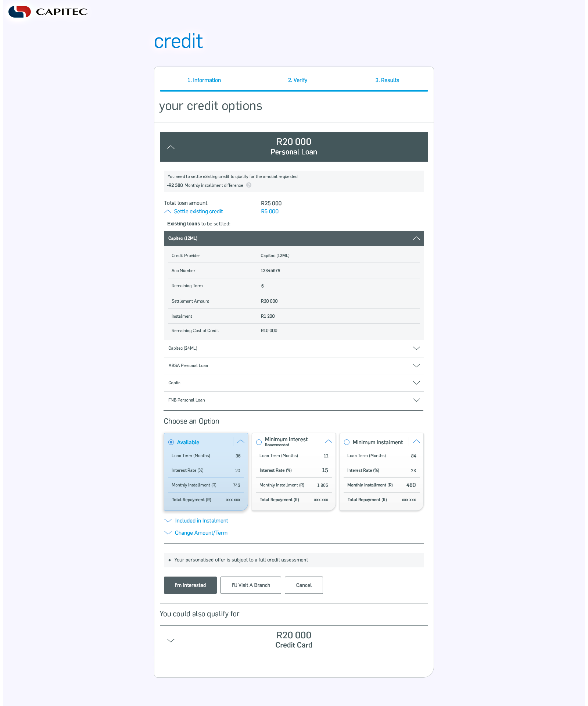This screenshot has height=706, width=588.
Task: Collapse the R20 000 Personal Loan header chevron
Action: coord(171,147)
